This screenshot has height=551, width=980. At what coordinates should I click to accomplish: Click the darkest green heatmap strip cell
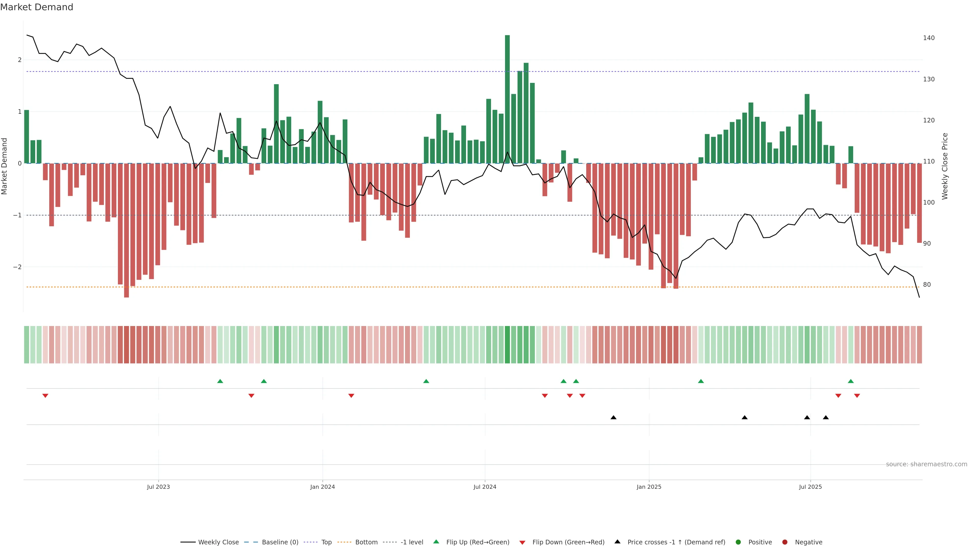pos(507,345)
